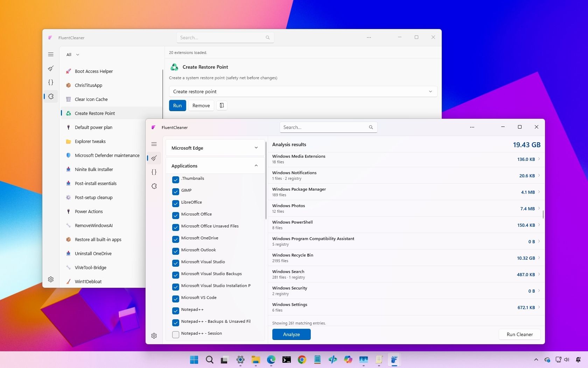
Task: Click the three-dot more menu in back window title bar
Action: 369,38
